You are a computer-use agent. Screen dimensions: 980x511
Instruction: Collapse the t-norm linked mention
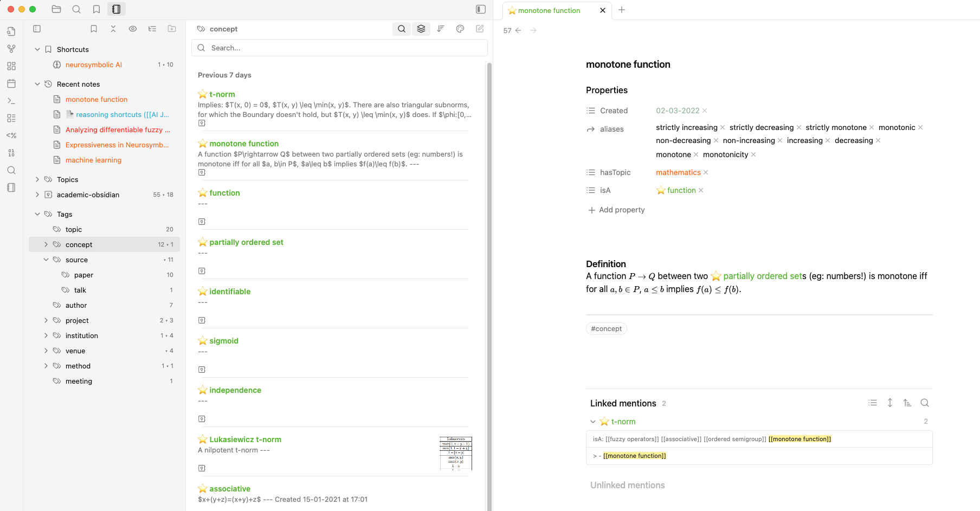click(593, 422)
